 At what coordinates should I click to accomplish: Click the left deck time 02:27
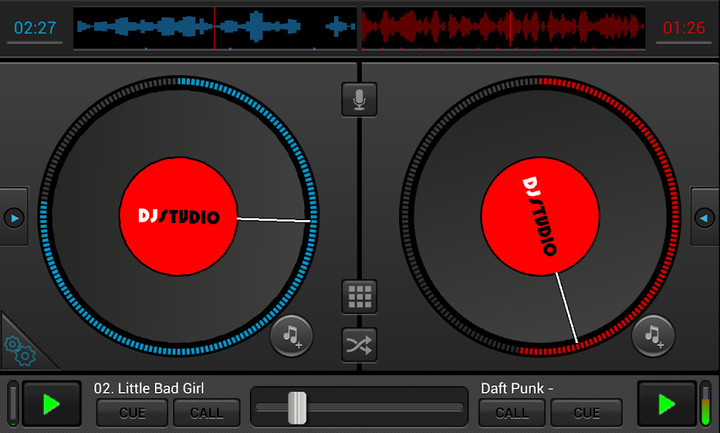click(x=35, y=28)
